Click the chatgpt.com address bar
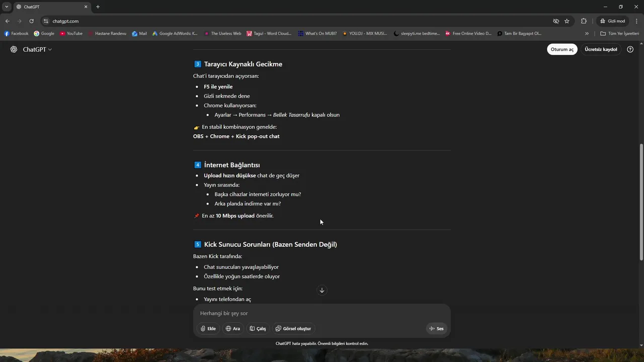This screenshot has width=644, height=362. [x=297, y=21]
